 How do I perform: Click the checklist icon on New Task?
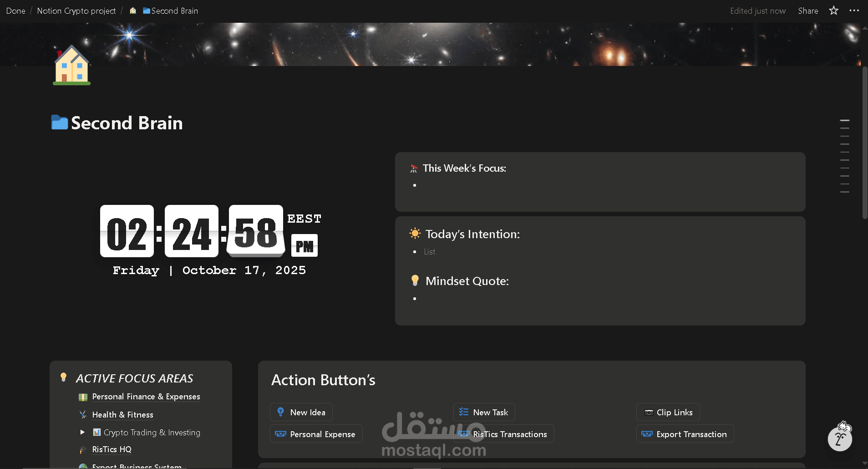click(x=464, y=412)
